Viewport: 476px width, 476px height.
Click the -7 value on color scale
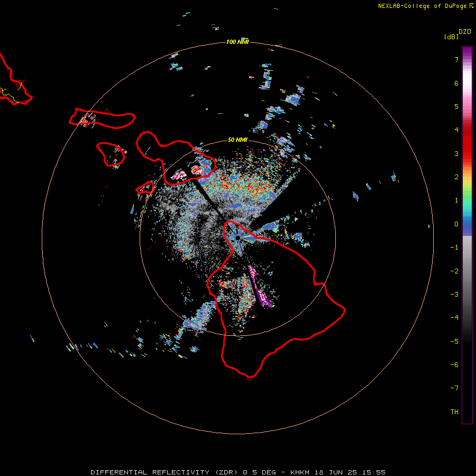coord(454,388)
